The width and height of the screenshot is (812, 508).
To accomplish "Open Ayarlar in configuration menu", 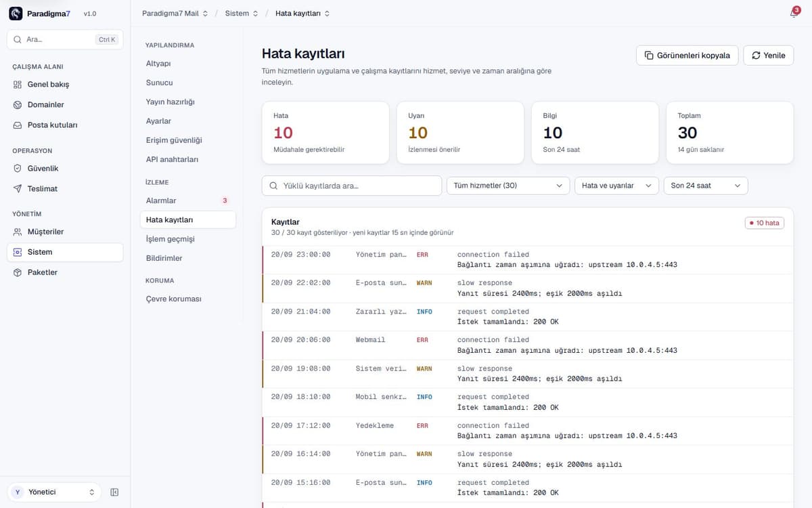I will click(187, 121).
